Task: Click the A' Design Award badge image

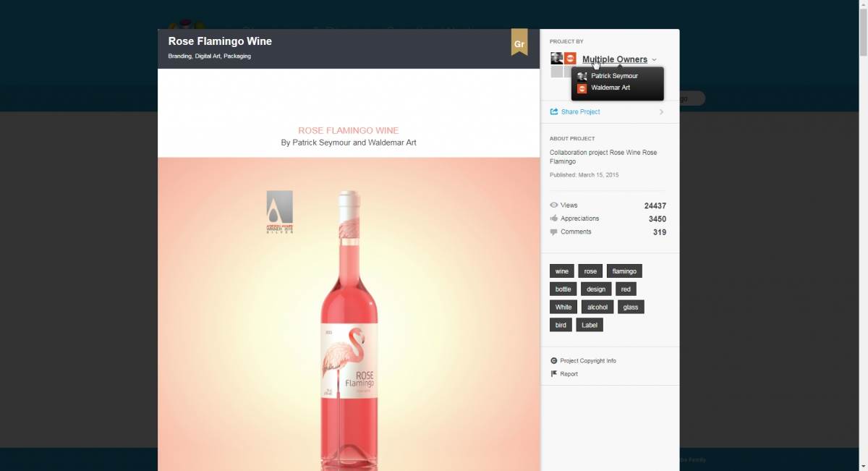Action: [x=280, y=211]
